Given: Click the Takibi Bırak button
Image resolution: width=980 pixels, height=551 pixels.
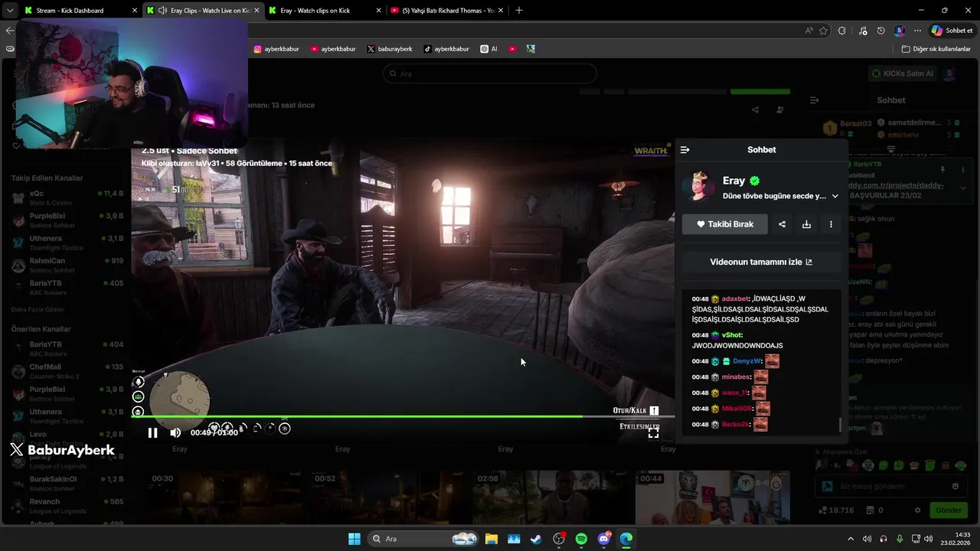Looking at the screenshot, I should click(725, 224).
